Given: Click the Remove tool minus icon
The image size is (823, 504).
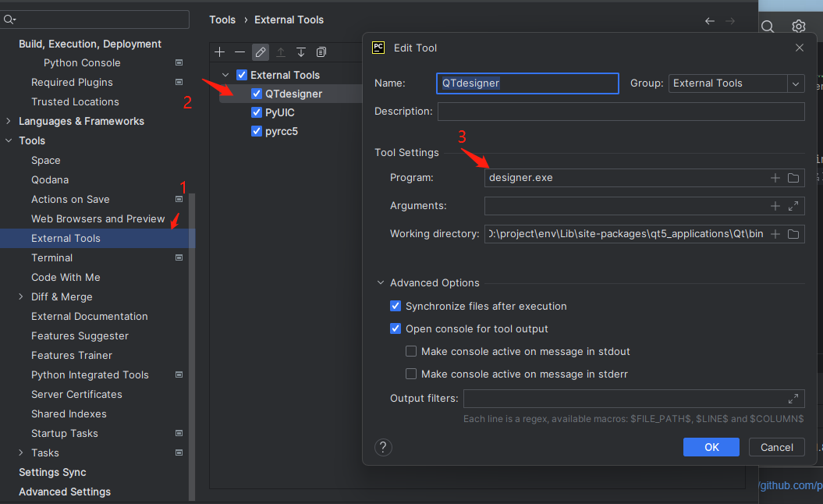Looking at the screenshot, I should click(240, 52).
